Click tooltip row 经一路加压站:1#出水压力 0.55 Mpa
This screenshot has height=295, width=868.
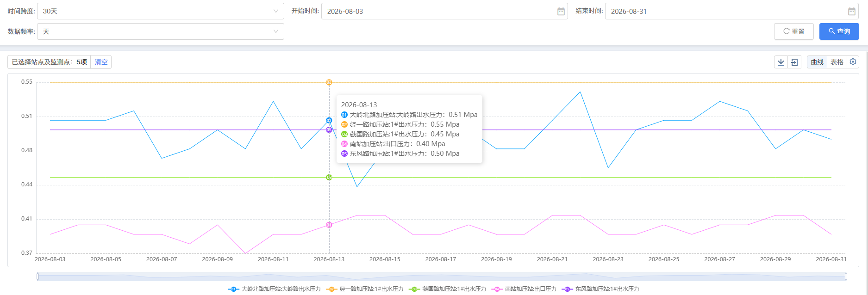click(400, 124)
